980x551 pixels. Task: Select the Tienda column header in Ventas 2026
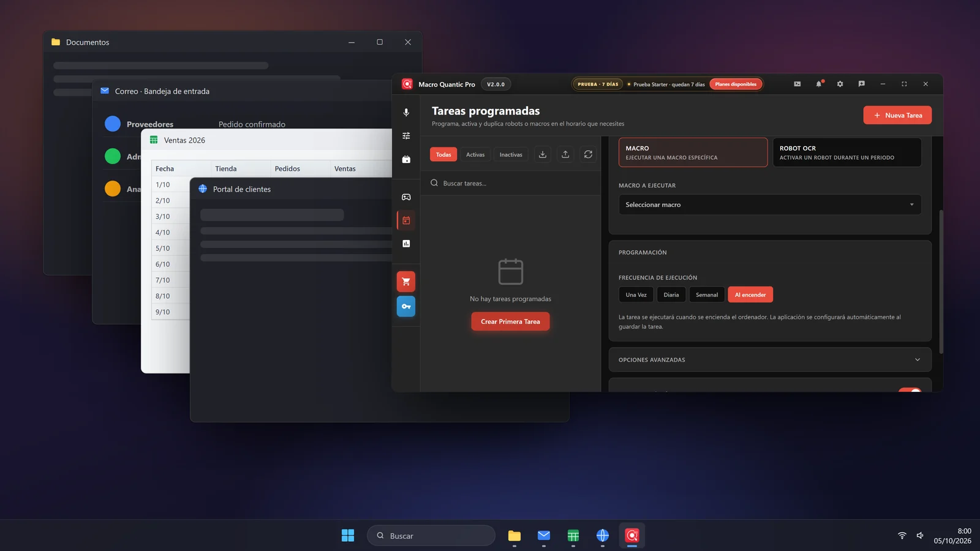click(241, 168)
